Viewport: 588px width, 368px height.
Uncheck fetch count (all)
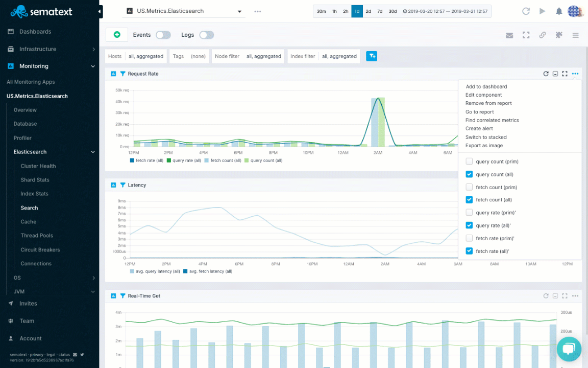coord(469,200)
